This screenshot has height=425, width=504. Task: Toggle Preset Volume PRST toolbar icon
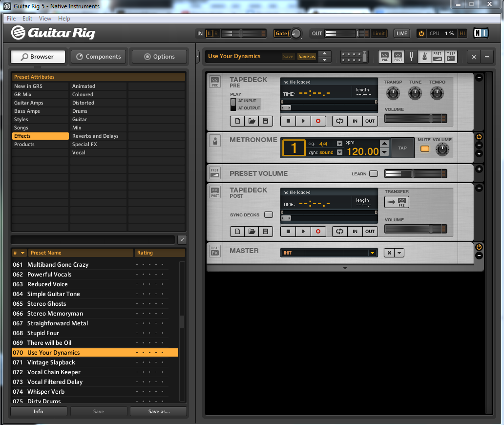(438, 57)
